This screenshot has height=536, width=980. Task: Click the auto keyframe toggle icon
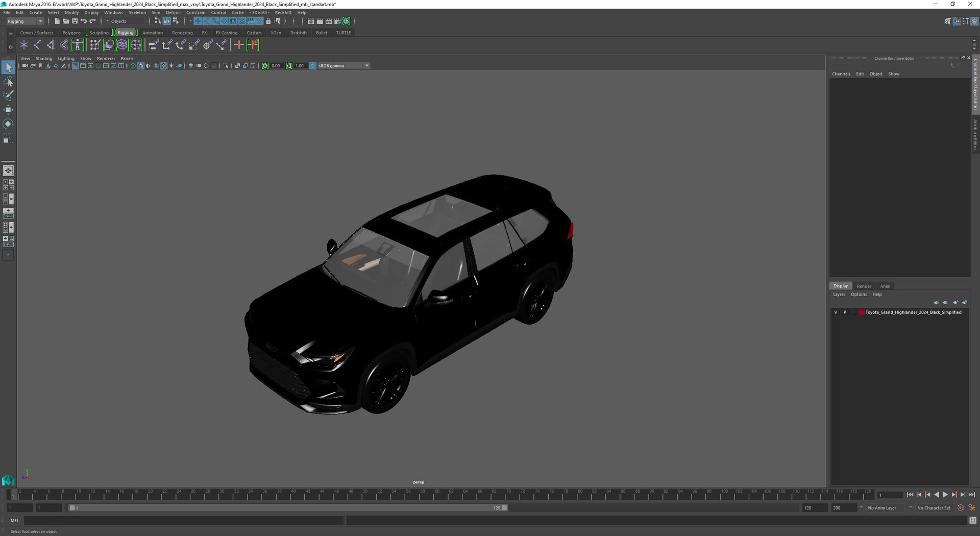961,508
